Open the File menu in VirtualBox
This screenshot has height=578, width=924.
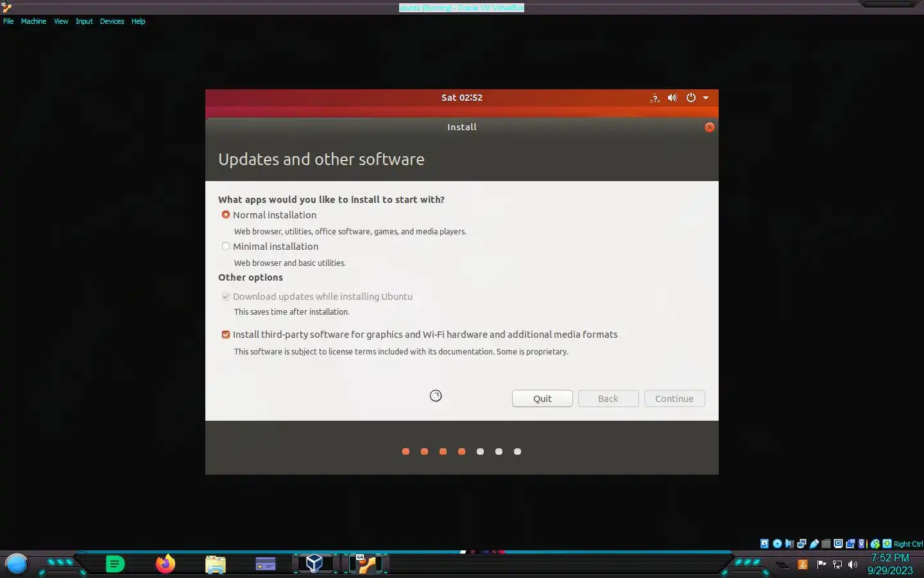[8, 21]
